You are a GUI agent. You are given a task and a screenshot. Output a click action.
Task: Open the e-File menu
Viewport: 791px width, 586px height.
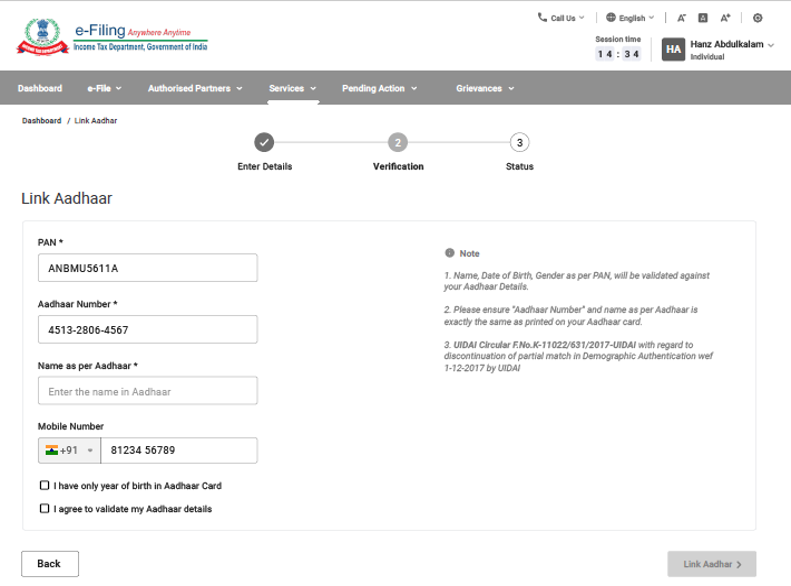[104, 88]
